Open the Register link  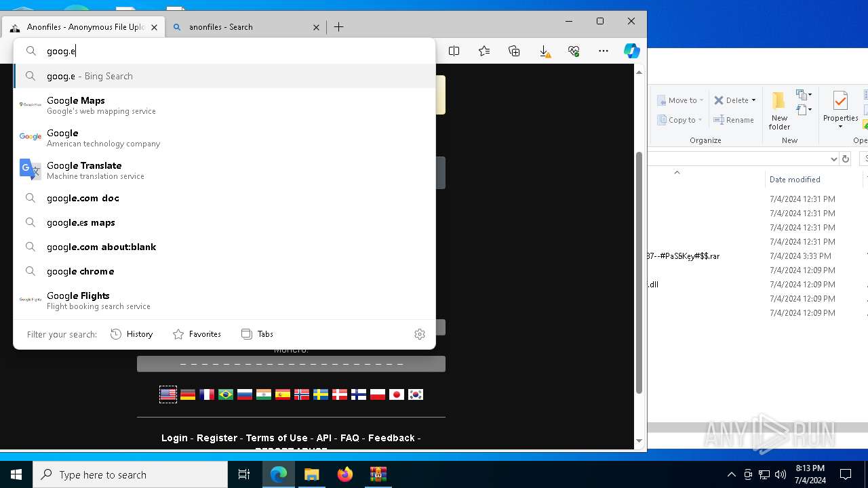click(x=217, y=438)
